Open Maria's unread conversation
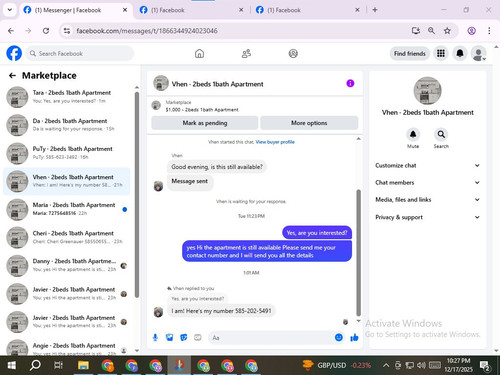Viewport: 500px width, 375px height. point(67,209)
